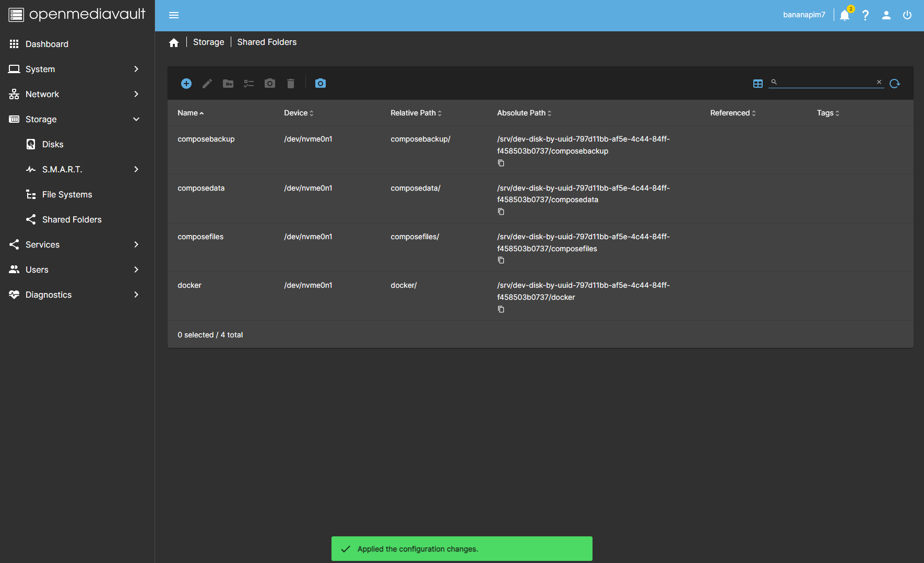
Task: Open the user account menu icon
Action: click(x=886, y=15)
